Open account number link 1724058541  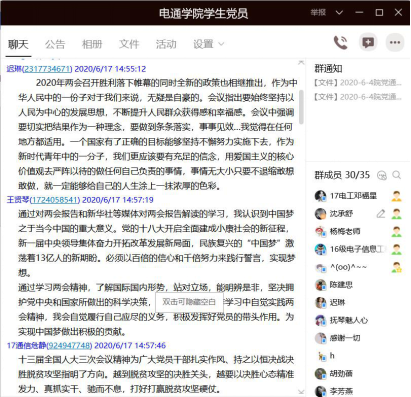pos(55,200)
